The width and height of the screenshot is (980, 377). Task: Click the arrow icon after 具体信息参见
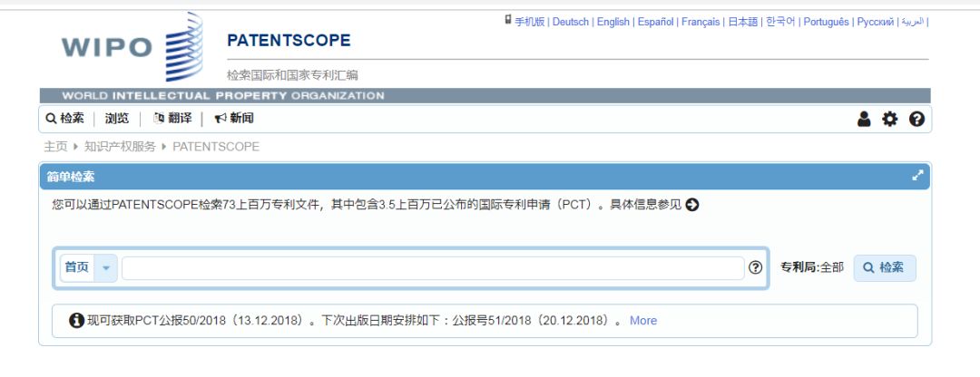691,204
